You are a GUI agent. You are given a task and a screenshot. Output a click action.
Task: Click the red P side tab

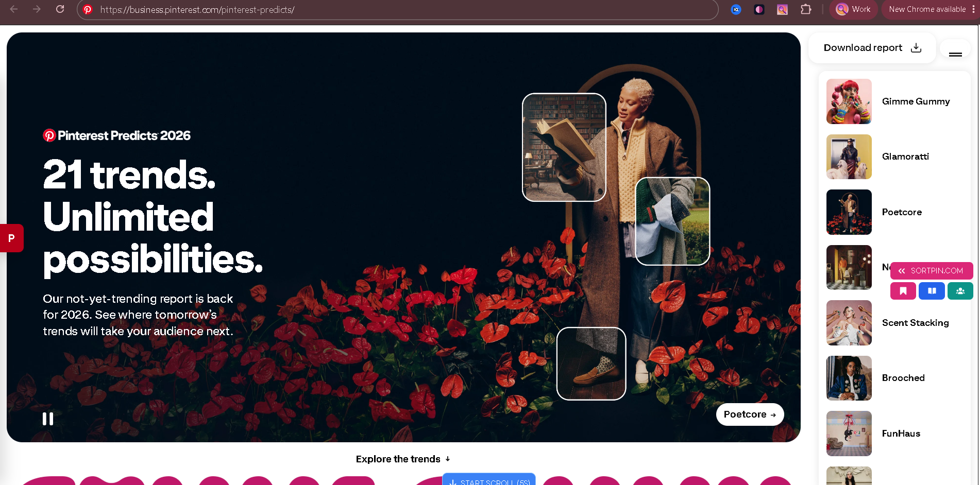11,238
